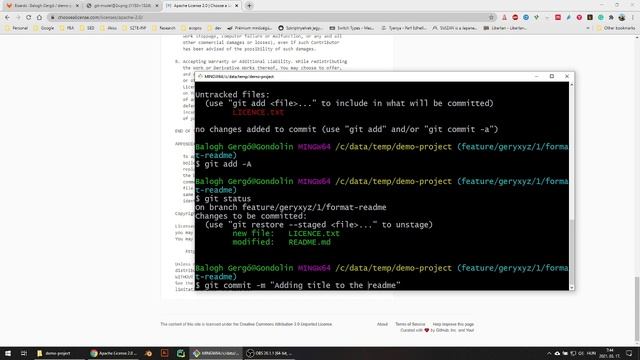Screen dimensions: 640x360
Task: Open the green app icon on taskbar
Action: point(181,353)
